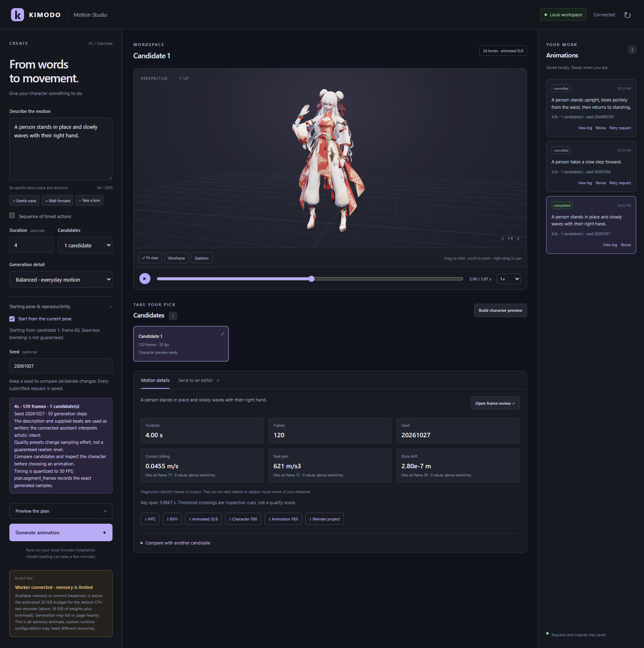Click Preview the plan button
This screenshot has width=644, height=648.
(x=61, y=511)
